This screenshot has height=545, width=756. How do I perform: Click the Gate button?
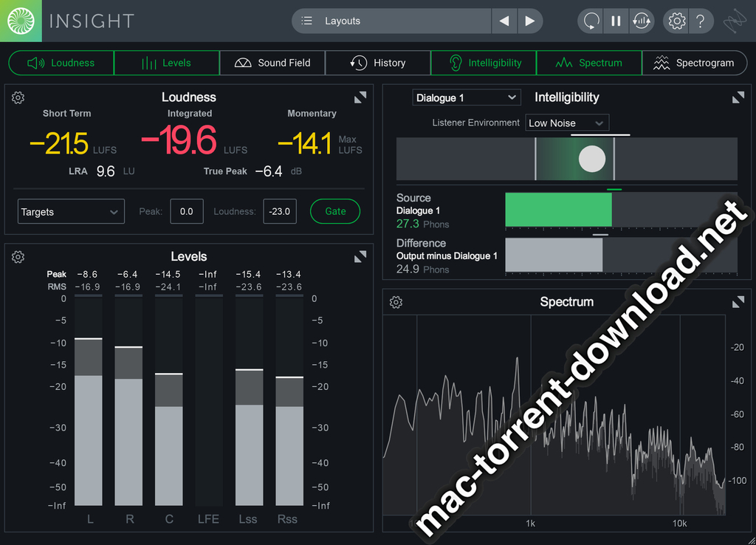335,211
